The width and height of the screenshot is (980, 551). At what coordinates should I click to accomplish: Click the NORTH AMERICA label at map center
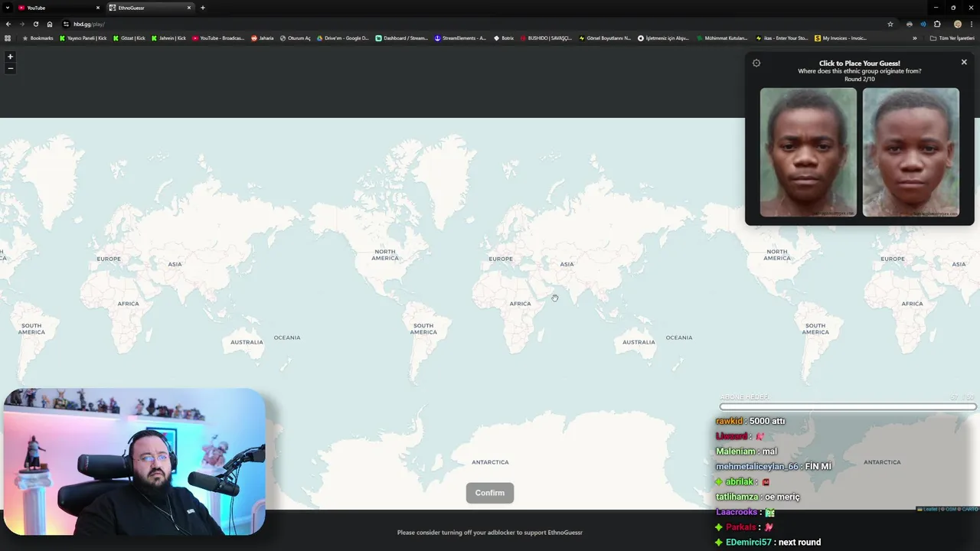pyautogui.click(x=385, y=255)
